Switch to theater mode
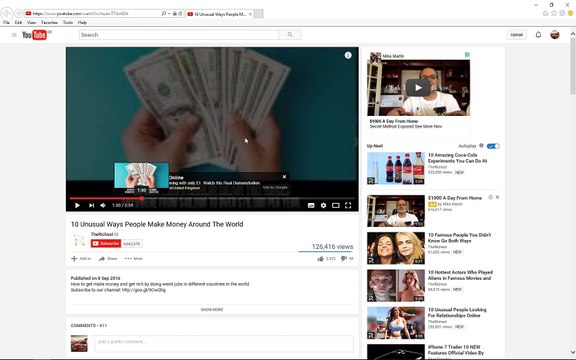576x360 pixels. click(x=336, y=205)
